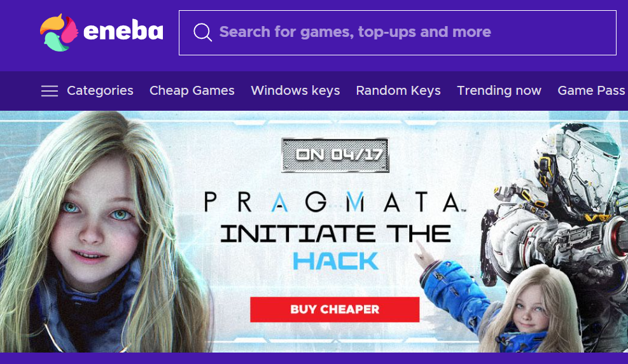The image size is (628, 364).
Task: Click the Eneba colorful bird logo
Action: click(59, 32)
